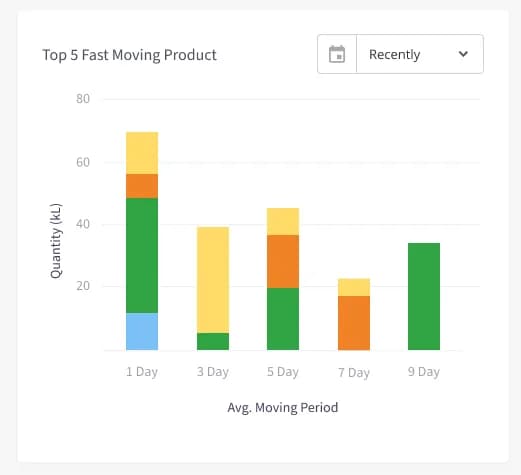Click the calendar icon beside Recently
The height and width of the screenshot is (475, 521).
[337, 54]
